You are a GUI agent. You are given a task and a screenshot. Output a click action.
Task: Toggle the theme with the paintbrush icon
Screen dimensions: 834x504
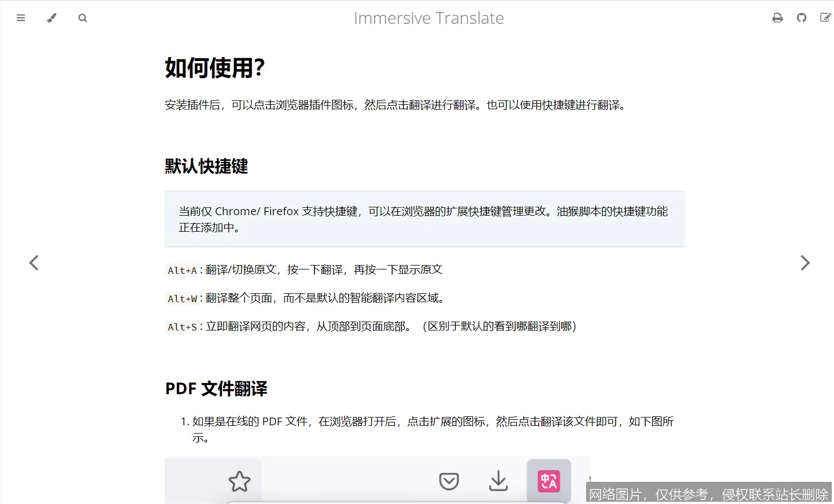tap(52, 18)
